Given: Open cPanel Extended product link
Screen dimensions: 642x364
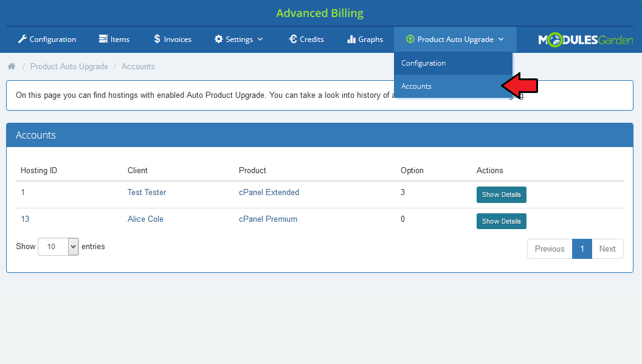Looking at the screenshot, I should 269,192.
